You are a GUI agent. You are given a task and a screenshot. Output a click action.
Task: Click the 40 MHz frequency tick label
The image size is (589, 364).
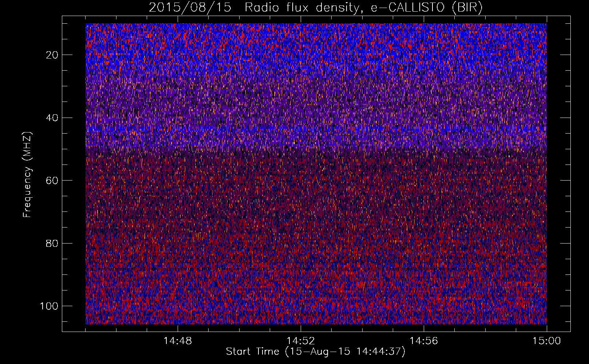[x=52, y=118]
